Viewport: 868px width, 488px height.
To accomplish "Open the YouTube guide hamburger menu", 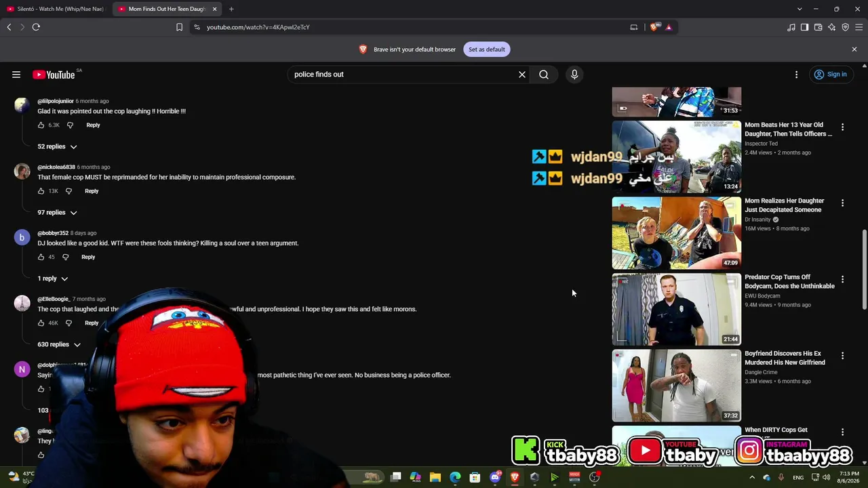I will click(x=16, y=75).
